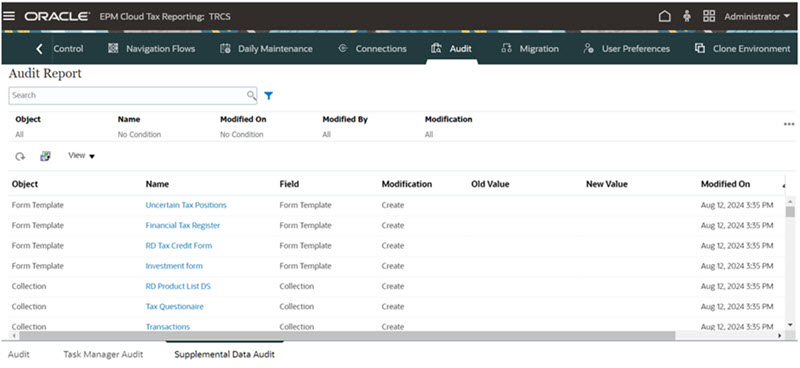800x368 pixels.
Task: Click the Navigation Flows icon
Action: (113, 48)
